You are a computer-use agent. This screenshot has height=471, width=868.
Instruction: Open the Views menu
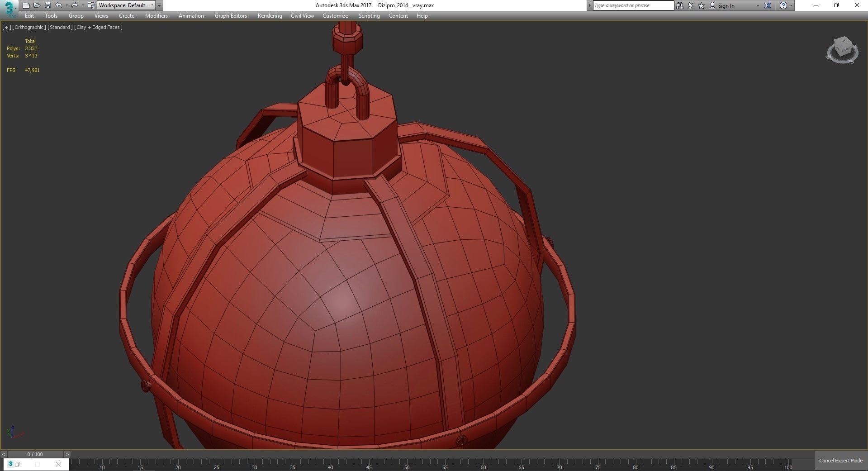[101, 16]
